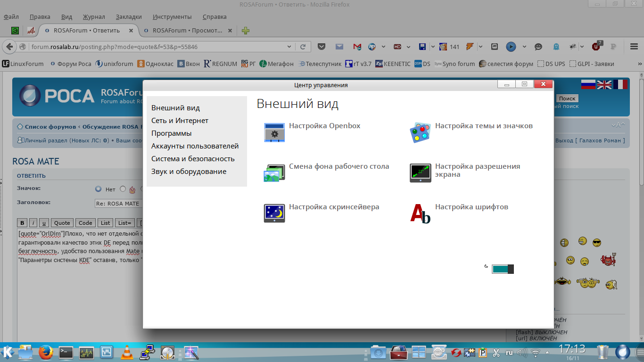Screen dimensions: 644x362
Task: Click the 'Список форумов' link
Action: coord(50,127)
